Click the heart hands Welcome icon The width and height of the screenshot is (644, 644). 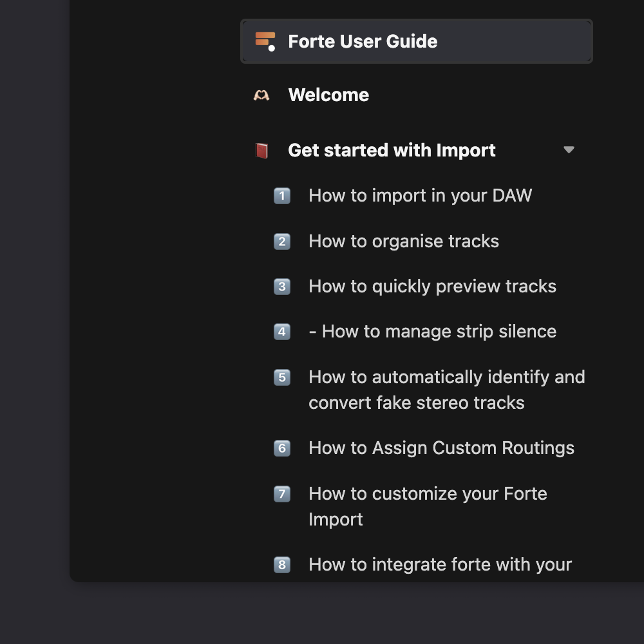261,95
